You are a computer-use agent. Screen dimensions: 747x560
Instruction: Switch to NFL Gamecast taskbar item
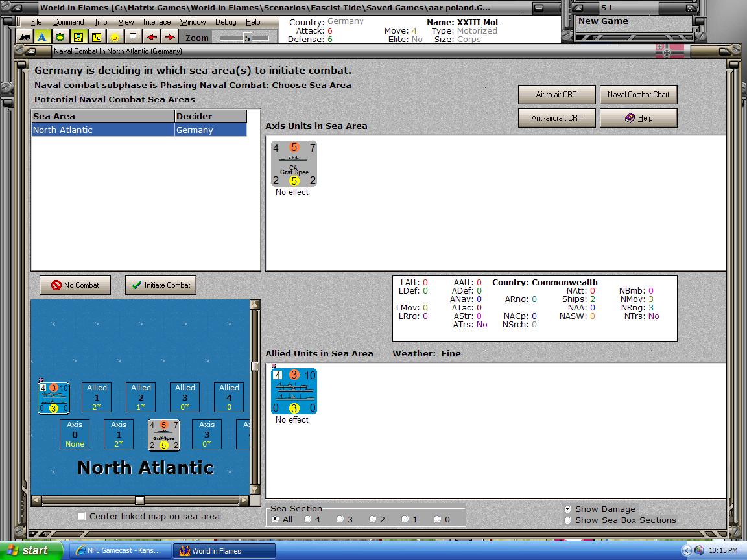(119, 550)
